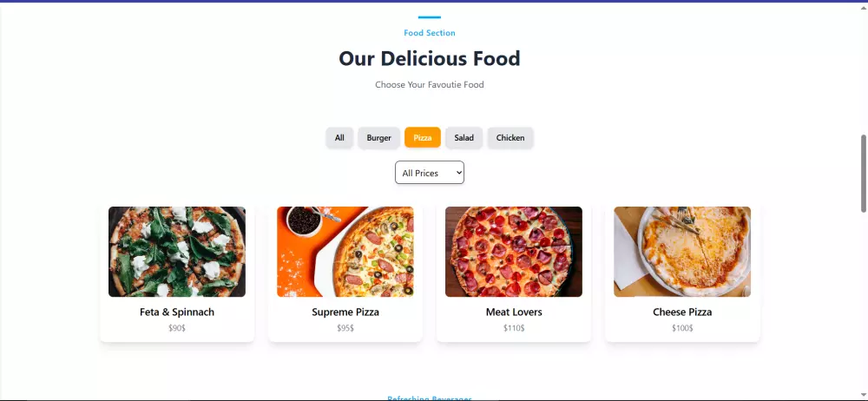
Task: Filter foods by Chicken category
Action: point(510,137)
